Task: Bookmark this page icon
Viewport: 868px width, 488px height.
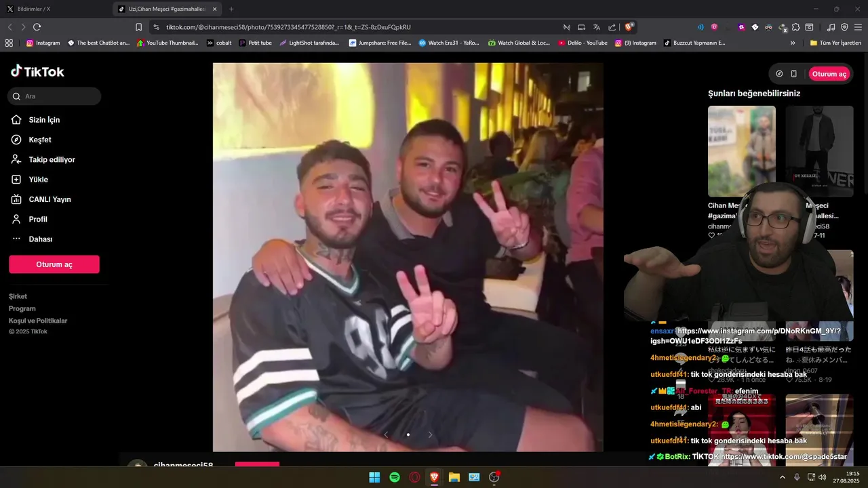Action: pyautogui.click(x=138, y=27)
